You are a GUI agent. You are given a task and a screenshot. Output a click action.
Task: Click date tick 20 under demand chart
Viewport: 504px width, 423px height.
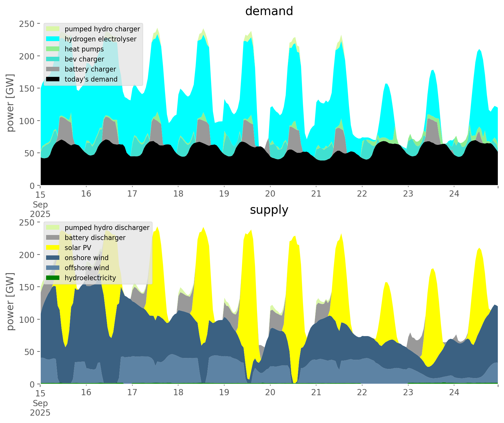tap(270, 194)
